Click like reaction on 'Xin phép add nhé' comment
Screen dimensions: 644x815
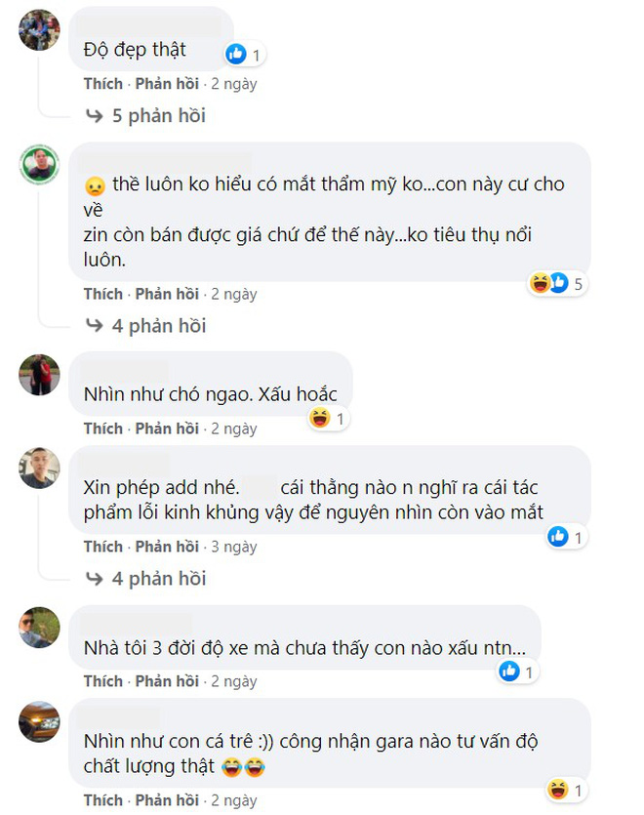pos(558,537)
